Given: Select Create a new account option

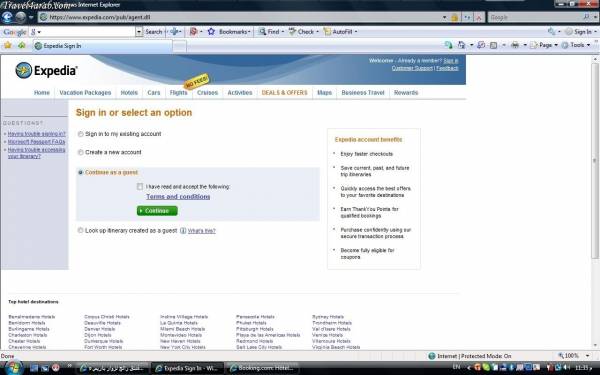Looking at the screenshot, I should [x=80, y=152].
